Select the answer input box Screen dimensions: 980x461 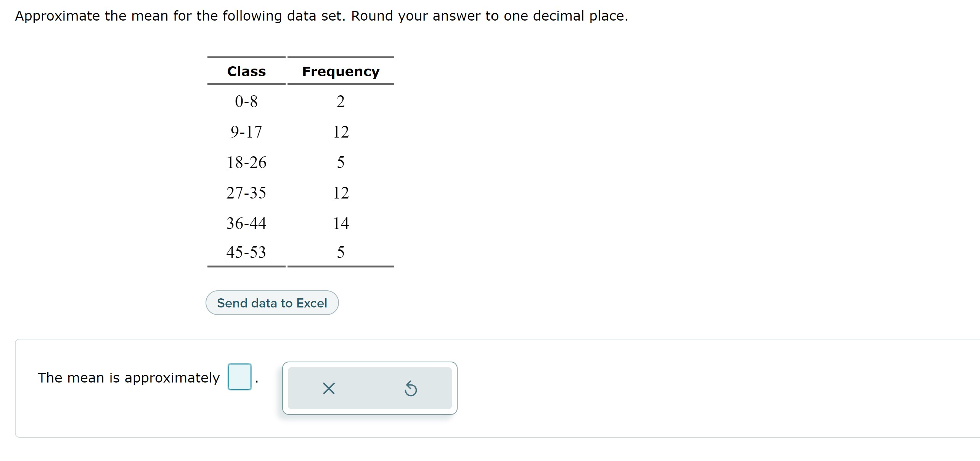[239, 377]
